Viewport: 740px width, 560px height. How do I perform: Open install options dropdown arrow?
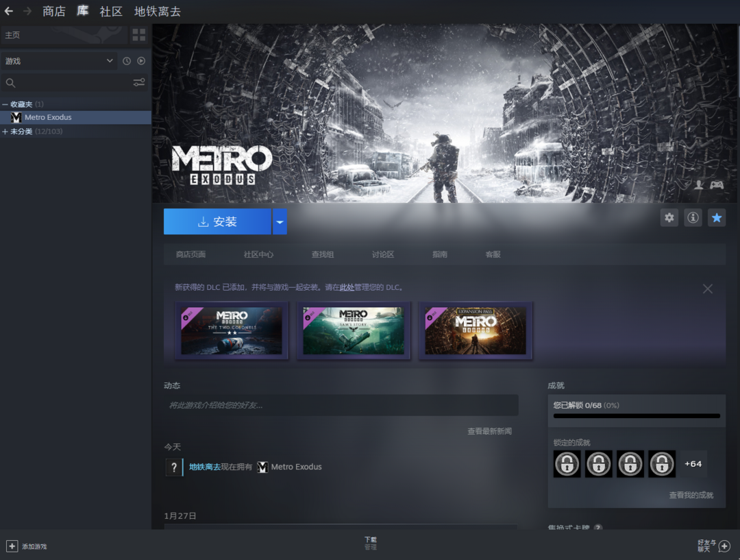(280, 222)
